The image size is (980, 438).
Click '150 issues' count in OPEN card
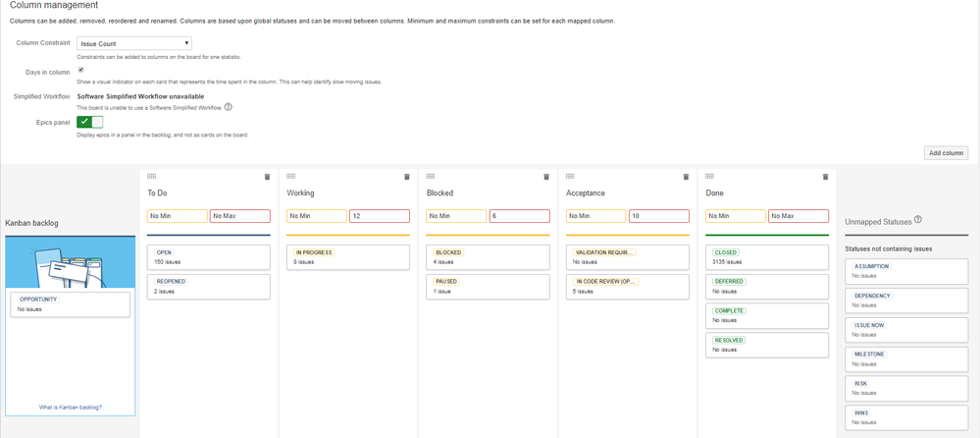[x=168, y=262]
